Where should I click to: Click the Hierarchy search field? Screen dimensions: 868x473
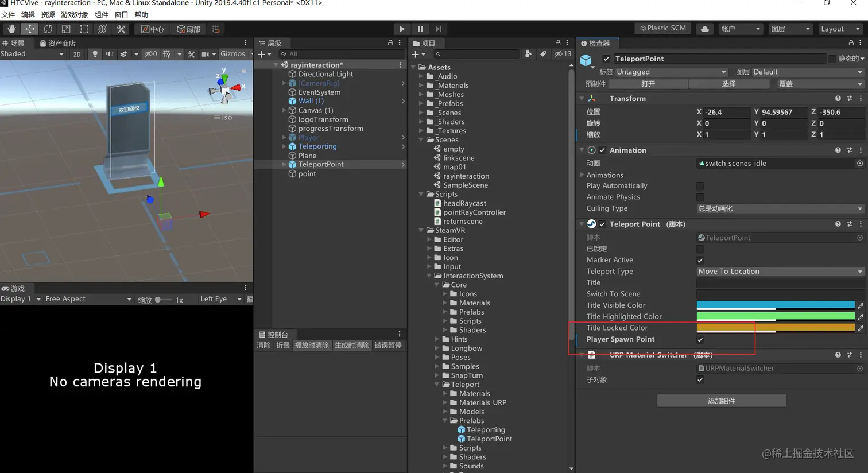342,54
